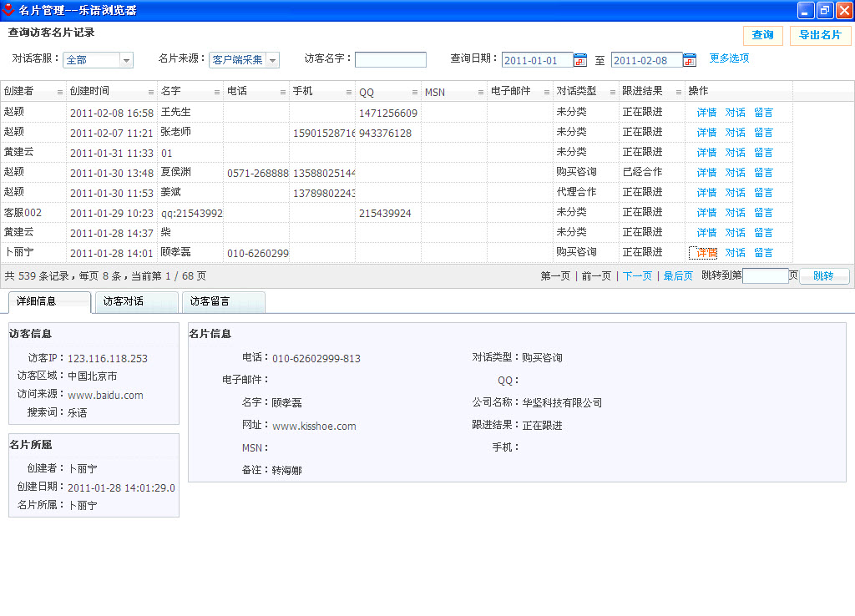Open the column menu icon for 对话类型
Screen dimensions: 855x616
pyautogui.click(x=613, y=92)
